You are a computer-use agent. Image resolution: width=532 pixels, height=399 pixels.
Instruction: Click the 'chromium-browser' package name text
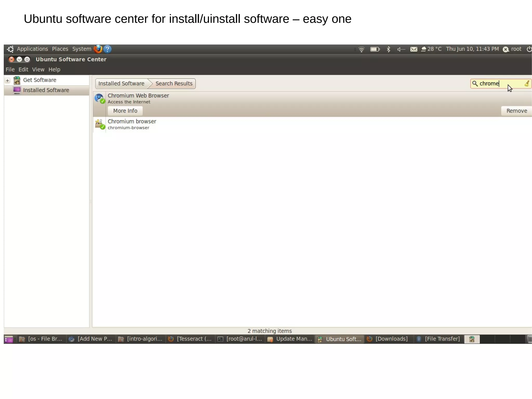(128, 128)
